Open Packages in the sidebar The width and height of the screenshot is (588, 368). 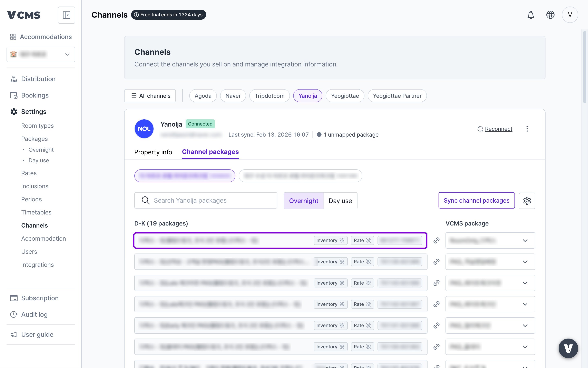pyautogui.click(x=35, y=139)
